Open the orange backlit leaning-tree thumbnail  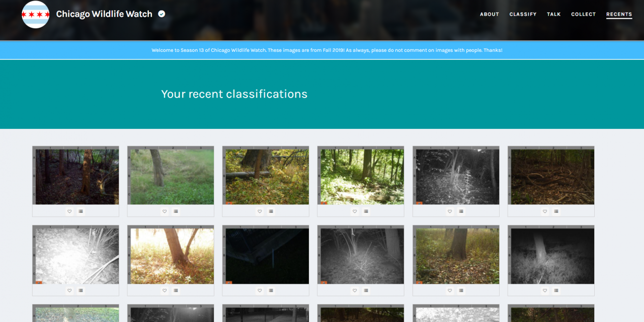coord(171,255)
